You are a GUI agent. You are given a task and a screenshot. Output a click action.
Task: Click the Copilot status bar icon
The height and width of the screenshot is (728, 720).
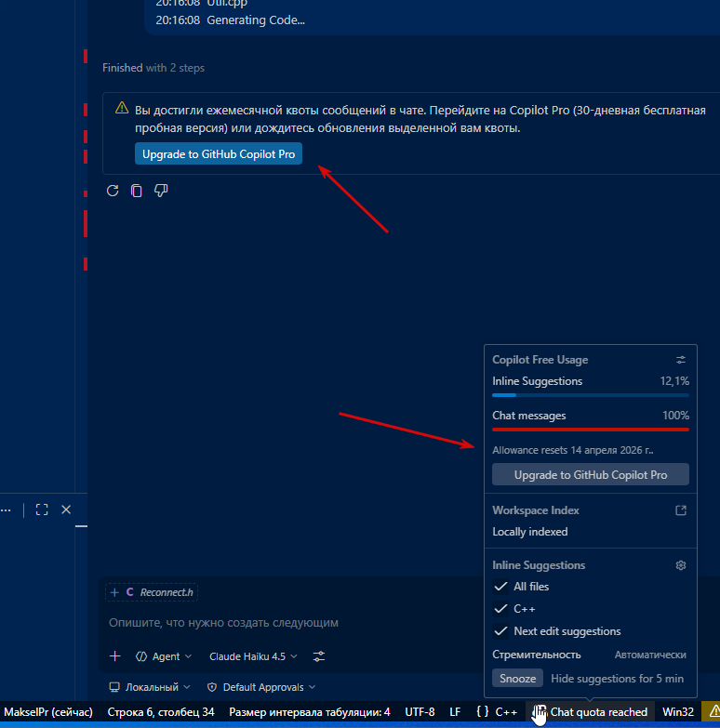(x=540, y=712)
